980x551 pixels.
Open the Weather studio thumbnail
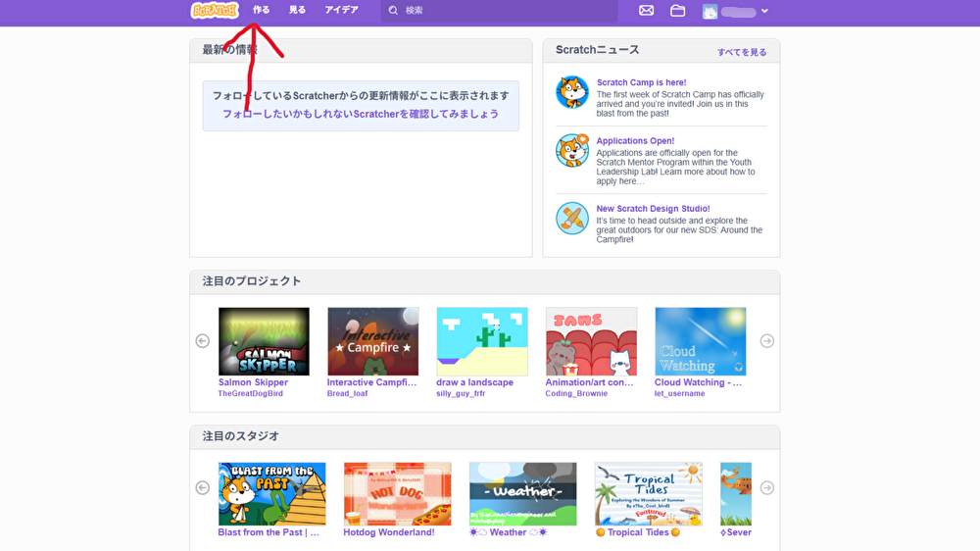(523, 494)
